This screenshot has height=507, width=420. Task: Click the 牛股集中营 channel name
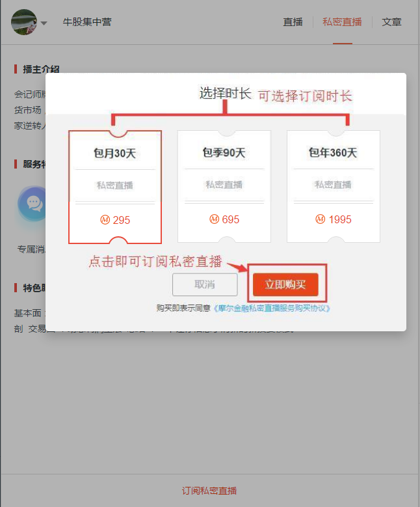87,22
